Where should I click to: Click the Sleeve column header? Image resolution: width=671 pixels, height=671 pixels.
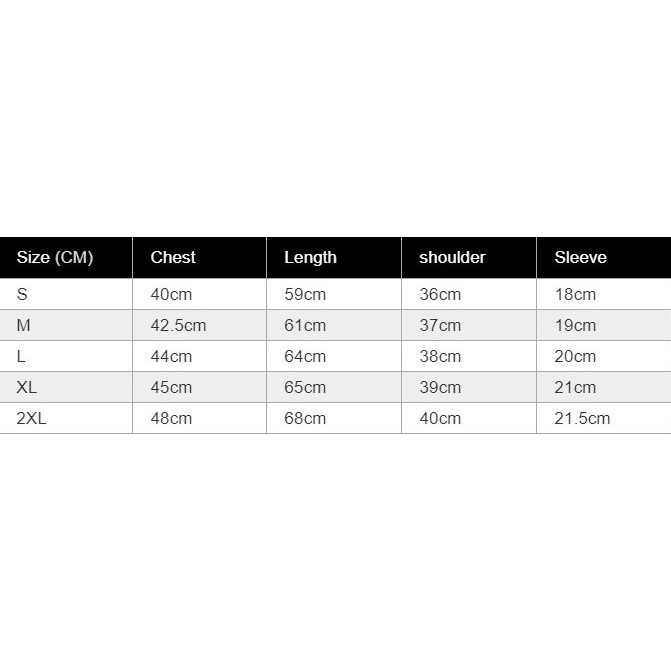click(x=580, y=257)
